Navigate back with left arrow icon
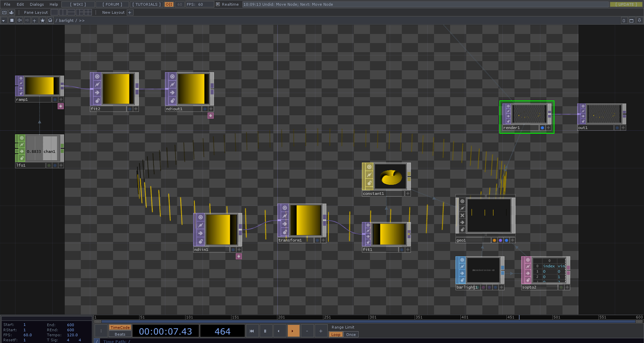 (x=19, y=21)
